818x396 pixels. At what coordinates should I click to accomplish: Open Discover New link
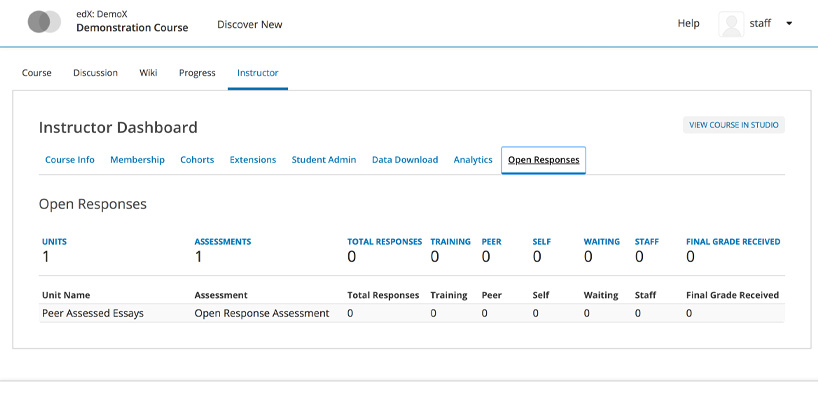coord(249,25)
